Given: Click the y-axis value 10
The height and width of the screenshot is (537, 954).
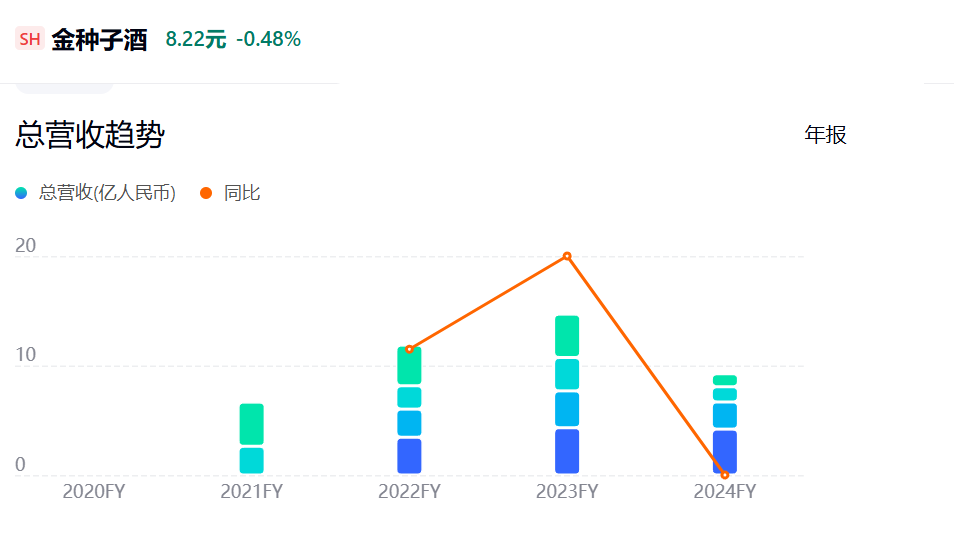Looking at the screenshot, I should [26, 355].
